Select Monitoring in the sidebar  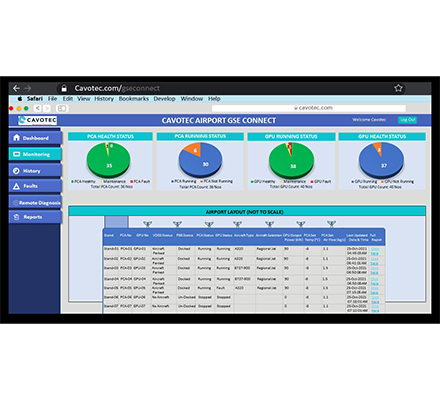[x=35, y=154]
